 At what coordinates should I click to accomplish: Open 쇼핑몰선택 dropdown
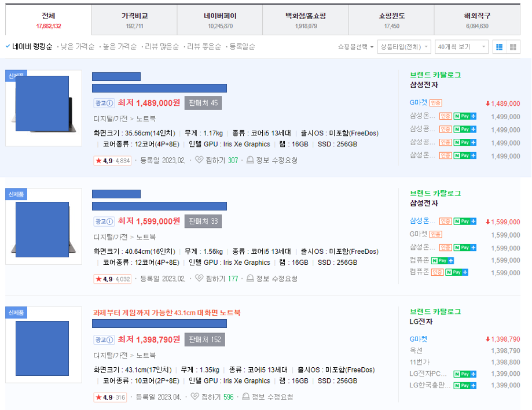pyautogui.click(x=355, y=47)
